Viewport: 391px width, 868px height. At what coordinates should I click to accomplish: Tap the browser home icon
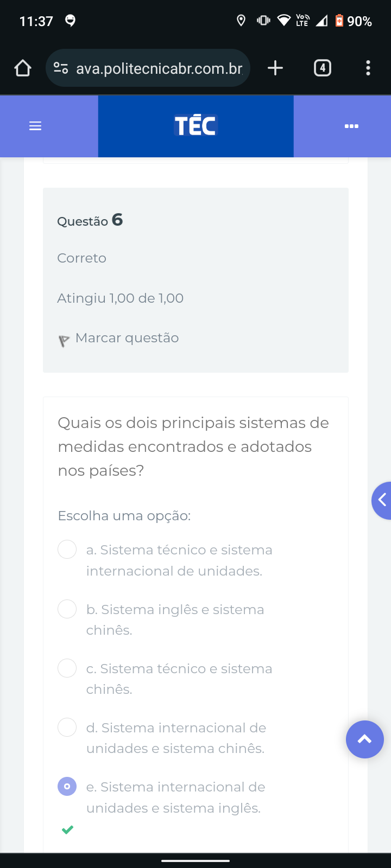(23, 68)
